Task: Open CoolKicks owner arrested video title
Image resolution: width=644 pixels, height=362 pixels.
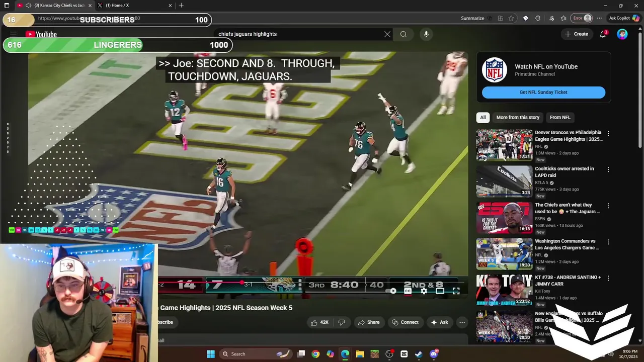Action: click(x=564, y=172)
